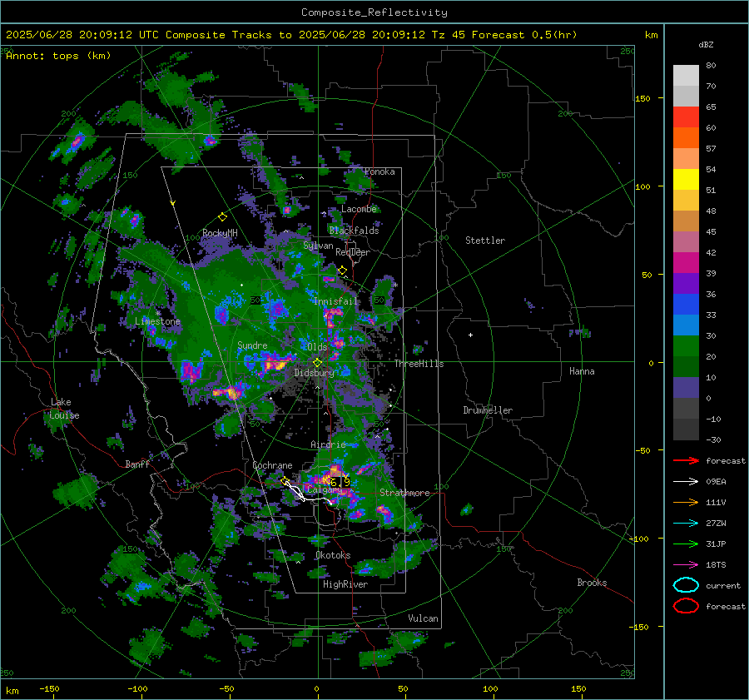
Task: Pick the magenta 39-42 dBZ swatch
Action: [686, 262]
